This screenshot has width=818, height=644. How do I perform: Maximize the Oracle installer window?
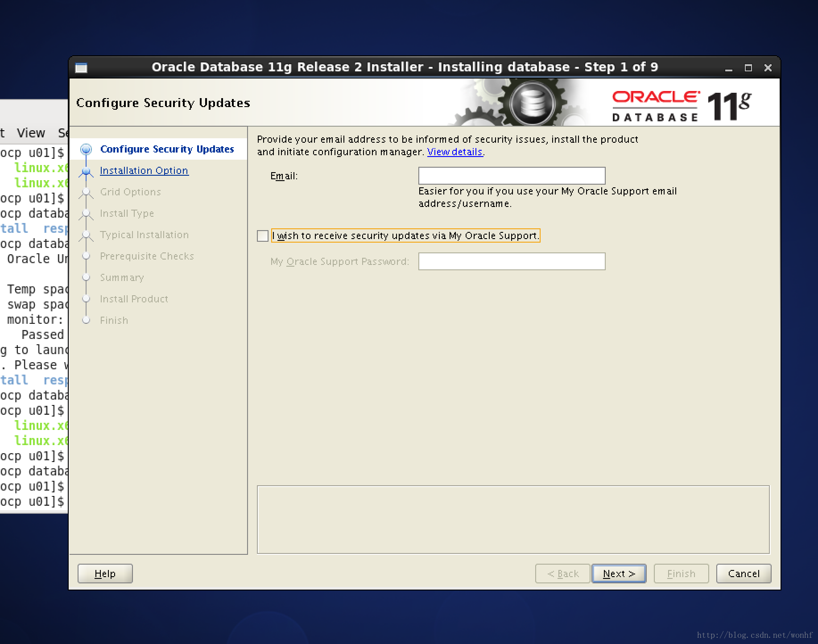[748, 68]
